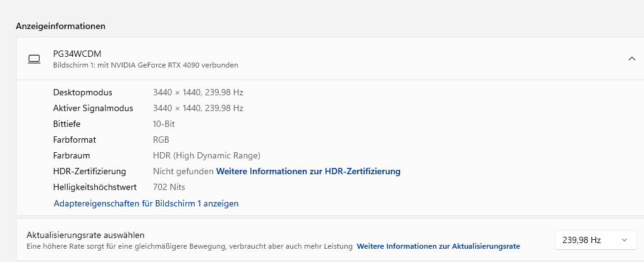Click the Anzeigeinformationen section heading

pos(60,26)
